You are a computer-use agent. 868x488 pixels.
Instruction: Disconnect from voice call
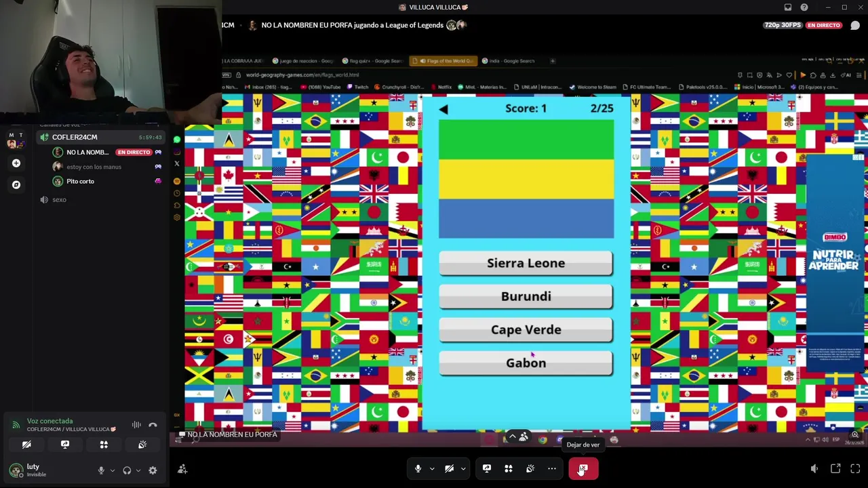point(153,425)
